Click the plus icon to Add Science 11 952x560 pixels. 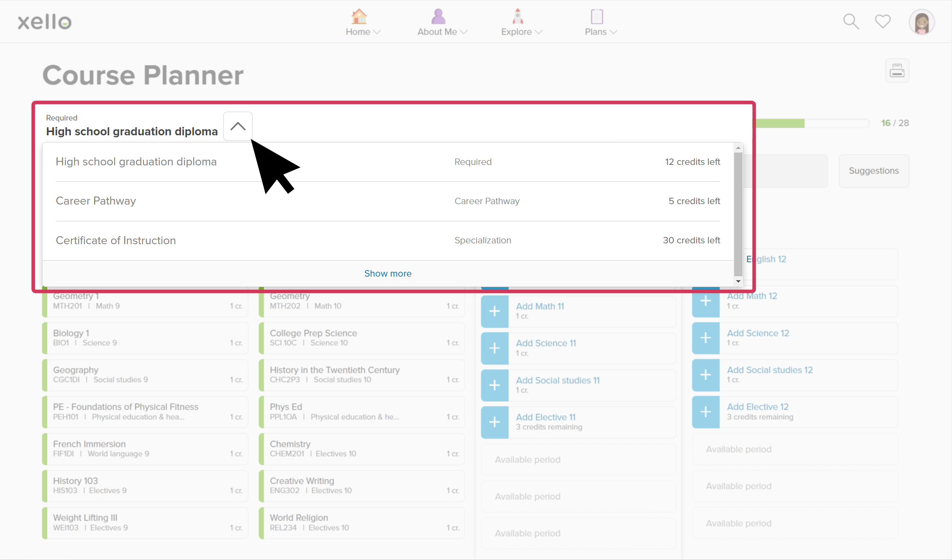pyautogui.click(x=494, y=348)
